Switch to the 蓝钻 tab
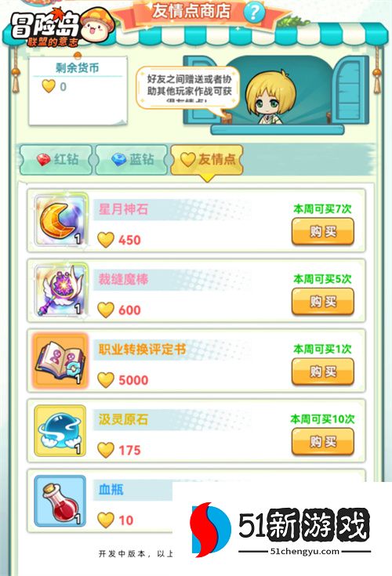The image size is (392, 576). (x=132, y=159)
